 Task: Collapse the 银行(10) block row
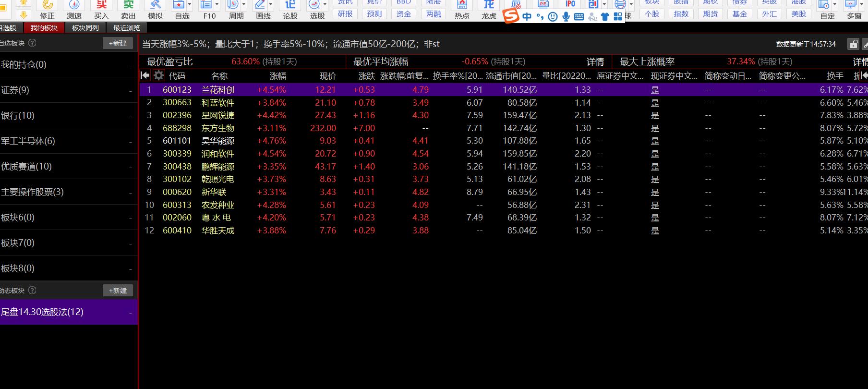[131, 116]
